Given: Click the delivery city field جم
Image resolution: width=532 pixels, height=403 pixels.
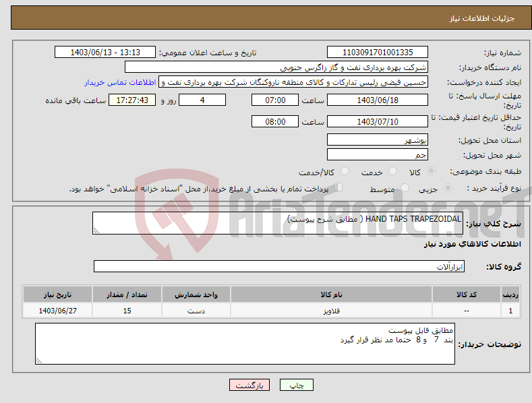Looking at the screenshot, I should tap(378, 155).
